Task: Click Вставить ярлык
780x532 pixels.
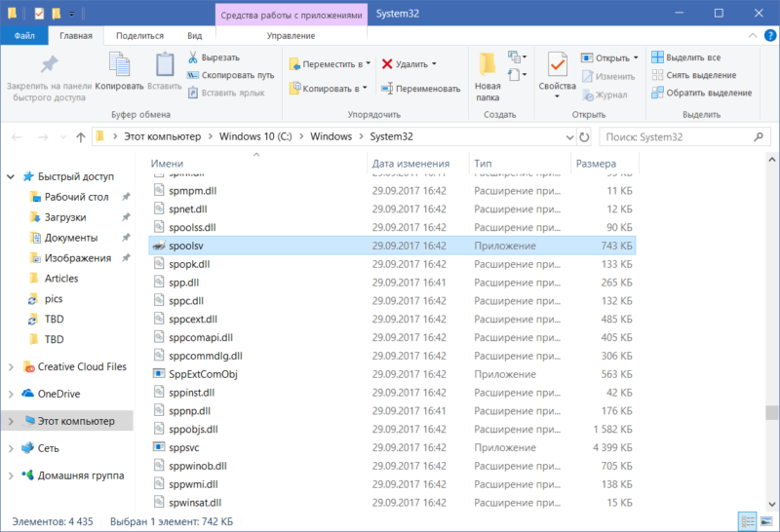Action: pyautogui.click(x=226, y=93)
